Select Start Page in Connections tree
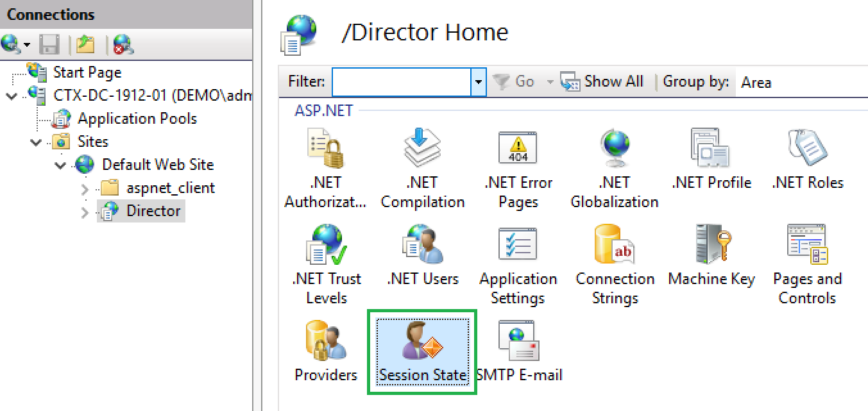868x411 pixels. click(87, 72)
